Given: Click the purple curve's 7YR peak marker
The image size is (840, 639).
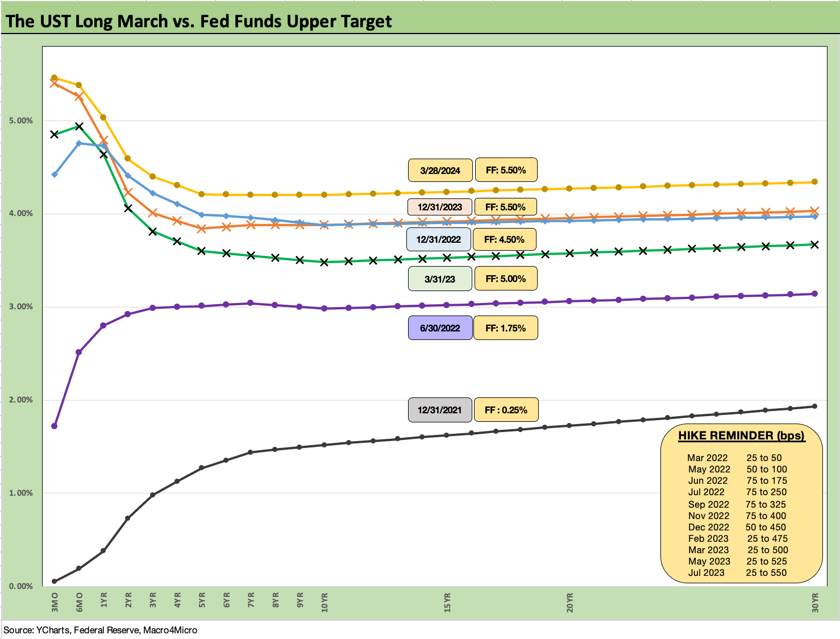Looking at the screenshot, I should pyautogui.click(x=251, y=302).
